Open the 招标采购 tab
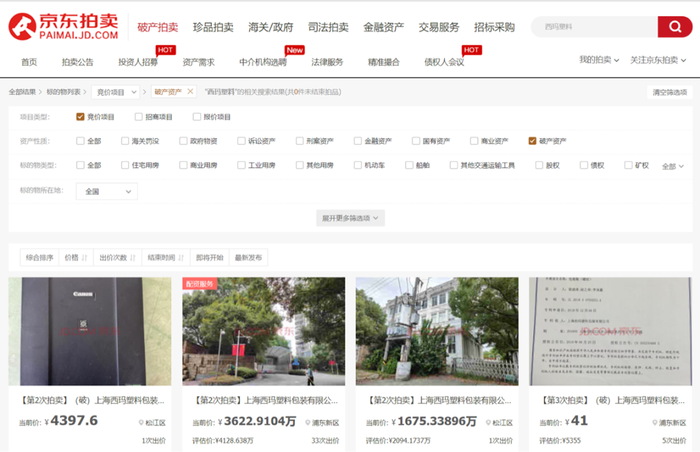The height and width of the screenshot is (452, 700). [x=494, y=27]
